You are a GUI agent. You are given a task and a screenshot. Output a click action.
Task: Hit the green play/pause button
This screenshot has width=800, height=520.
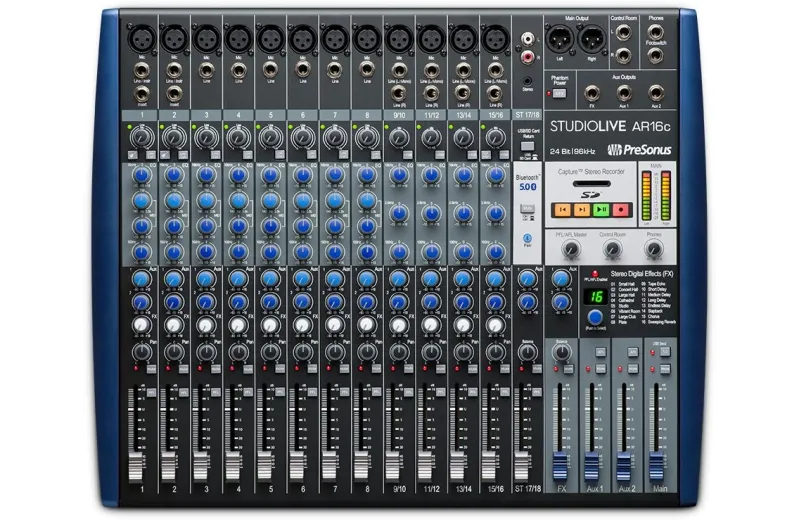click(x=602, y=209)
